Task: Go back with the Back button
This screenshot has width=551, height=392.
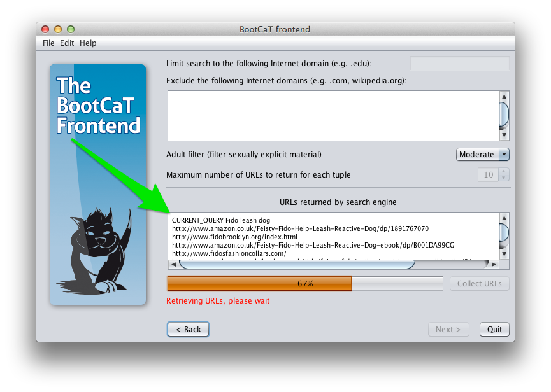Action: pos(188,330)
